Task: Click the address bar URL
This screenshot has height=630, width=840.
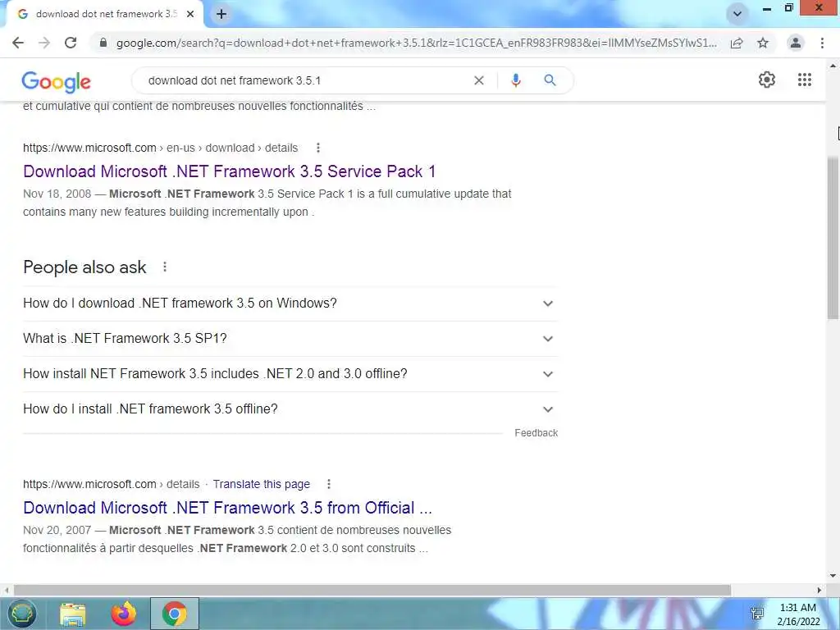Action: 416,43
